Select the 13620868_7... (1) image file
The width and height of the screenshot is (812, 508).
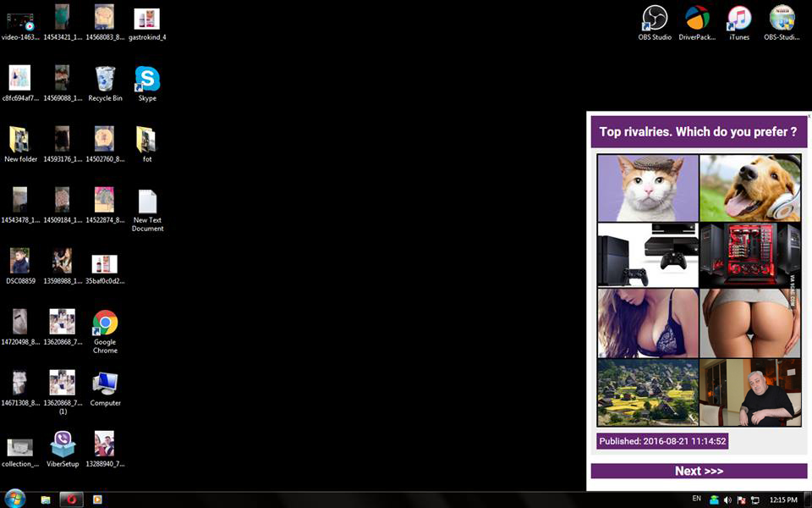[63, 392]
